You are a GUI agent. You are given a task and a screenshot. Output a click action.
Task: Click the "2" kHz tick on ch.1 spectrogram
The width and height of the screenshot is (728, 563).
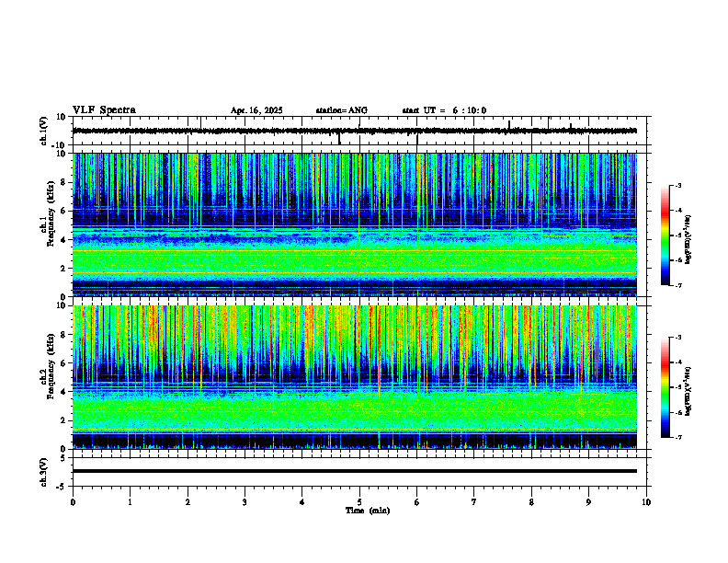pyautogui.click(x=63, y=268)
